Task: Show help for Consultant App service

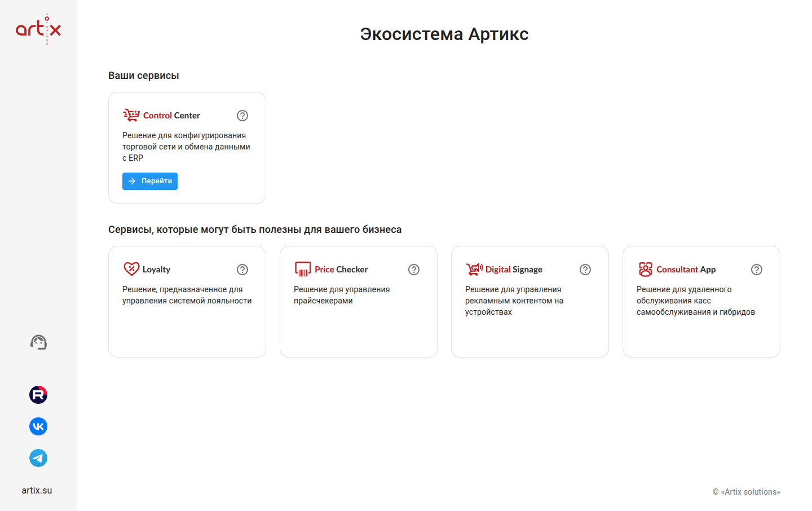Action: tap(757, 270)
